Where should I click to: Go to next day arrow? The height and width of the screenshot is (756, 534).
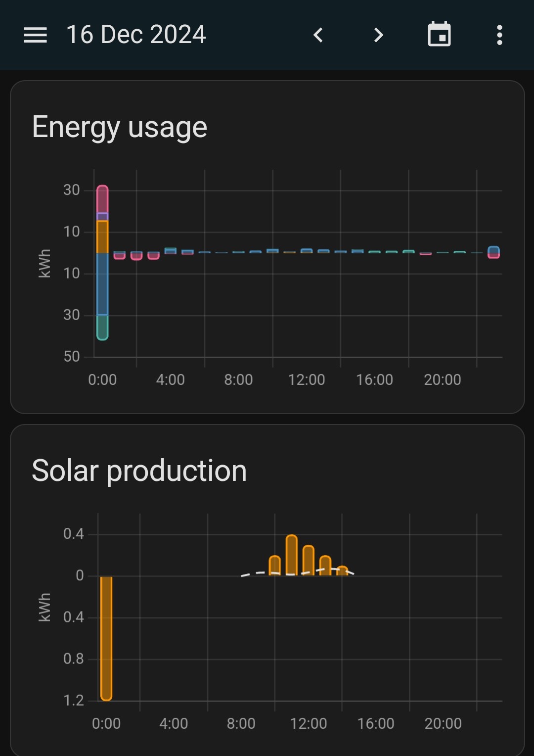[379, 35]
